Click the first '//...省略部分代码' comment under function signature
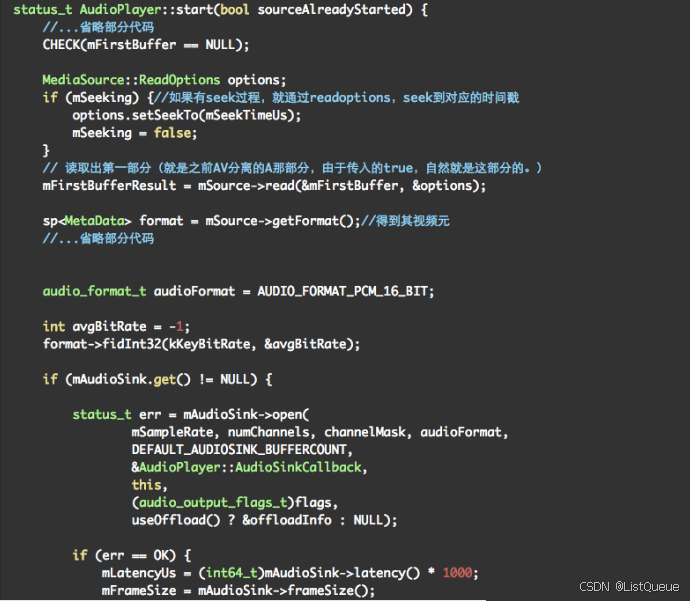This screenshot has height=601, width=690. click(98, 27)
